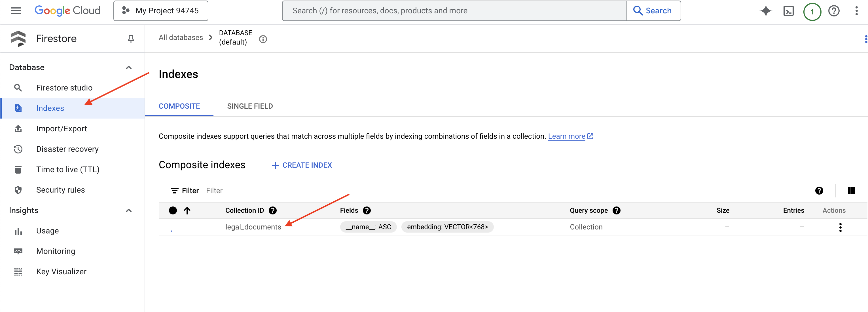868x312 pixels.
Task: Click Collection ID help icon
Action: (x=273, y=210)
